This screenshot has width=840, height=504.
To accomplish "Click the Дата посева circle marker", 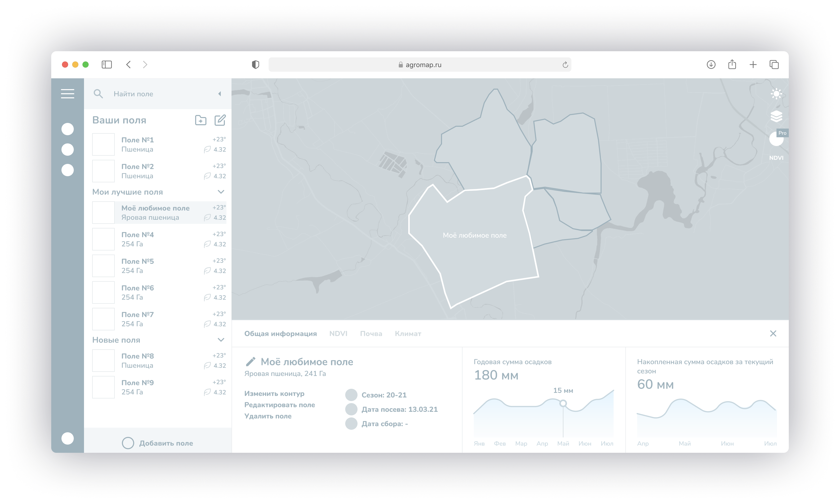I will (351, 409).
